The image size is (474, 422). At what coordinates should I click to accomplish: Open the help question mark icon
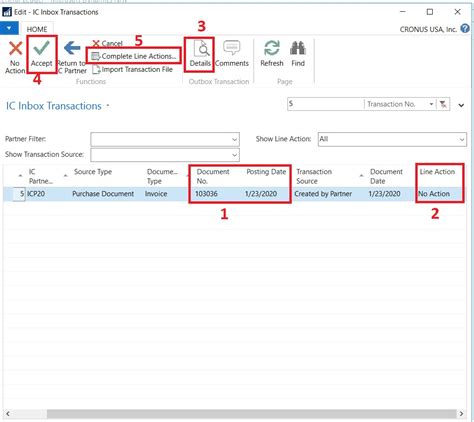coord(465,29)
